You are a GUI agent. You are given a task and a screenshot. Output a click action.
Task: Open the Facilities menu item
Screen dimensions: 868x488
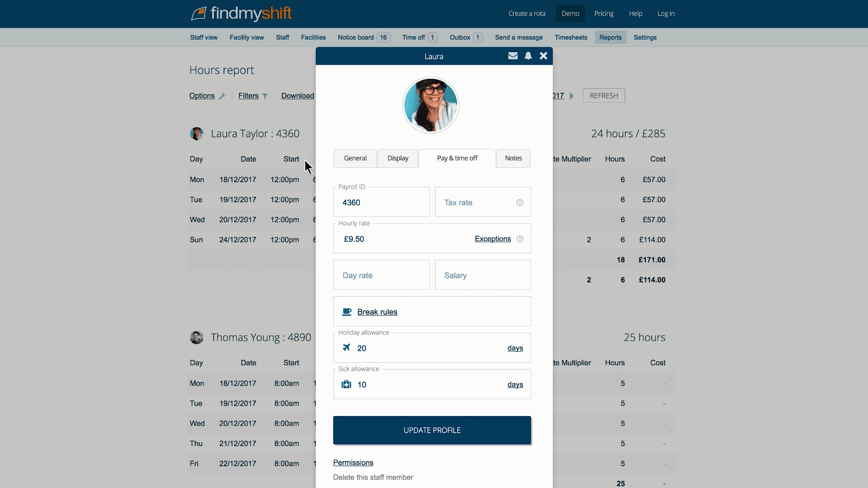(x=313, y=38)
